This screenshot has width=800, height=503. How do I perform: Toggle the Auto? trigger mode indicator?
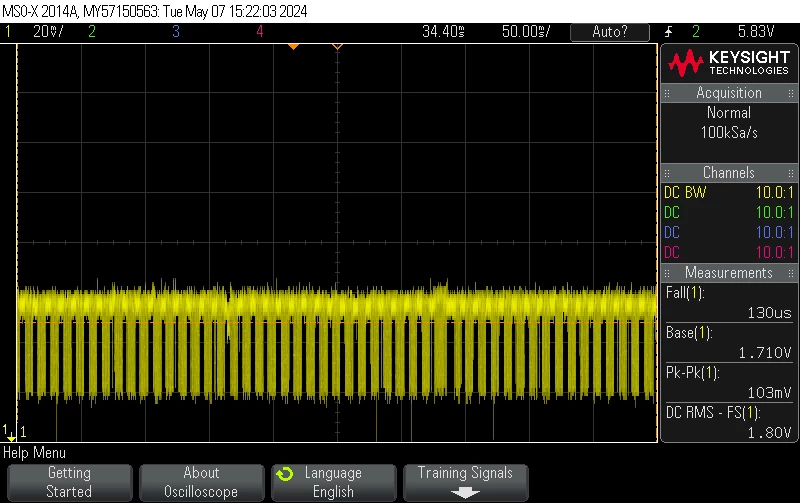pyautogui.click(x=610, y=32)
